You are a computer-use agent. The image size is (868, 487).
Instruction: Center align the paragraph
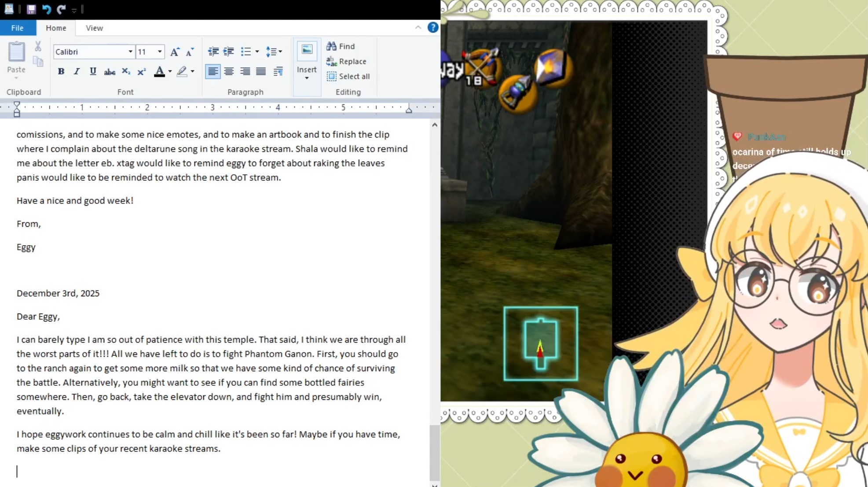[x=229, y=71]
